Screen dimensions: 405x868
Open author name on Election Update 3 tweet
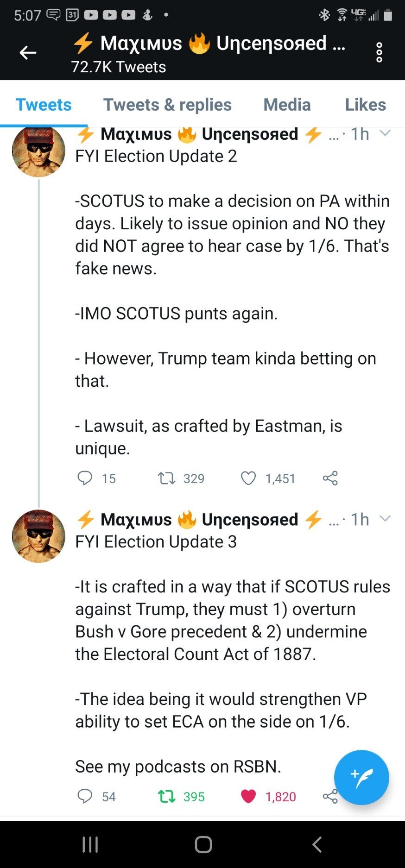(199, 520)
